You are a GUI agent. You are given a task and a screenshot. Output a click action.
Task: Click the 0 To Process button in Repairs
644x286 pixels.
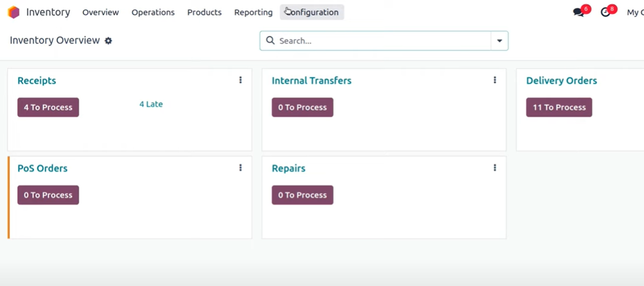click(302, 195)
